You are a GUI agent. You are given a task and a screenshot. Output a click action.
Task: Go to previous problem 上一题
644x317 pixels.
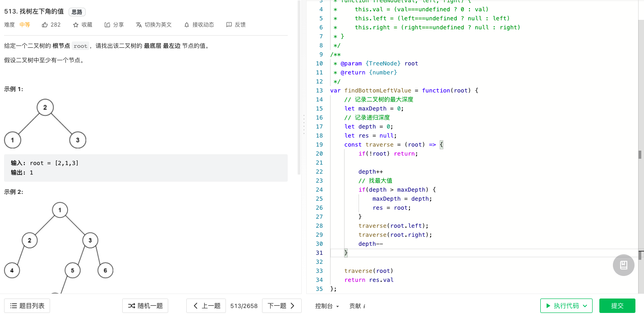206,306
